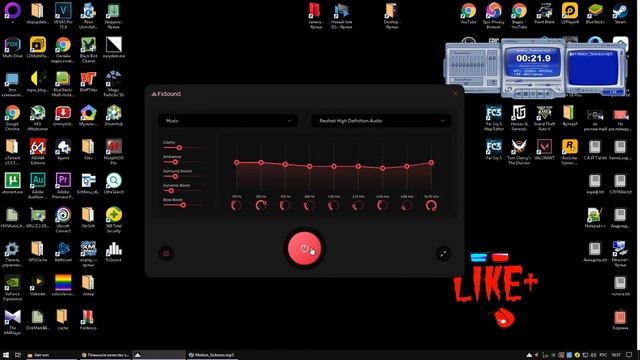Open Google Chrome desktop shortcut

[12, 118]
